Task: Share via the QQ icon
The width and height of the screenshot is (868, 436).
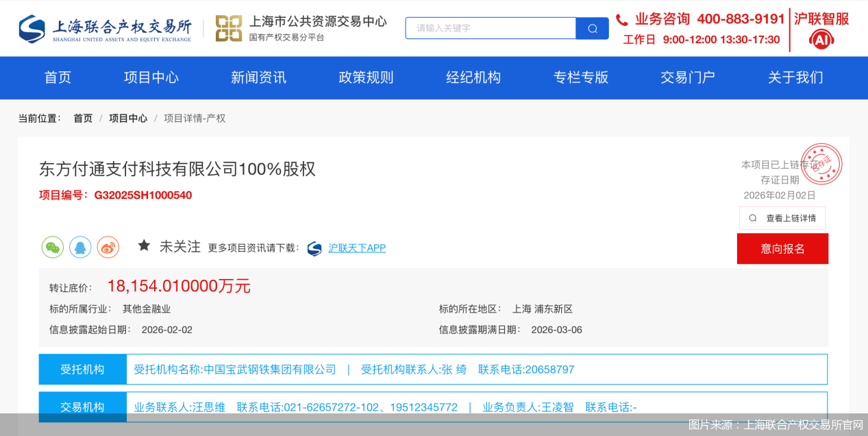Action: [80, 247]
